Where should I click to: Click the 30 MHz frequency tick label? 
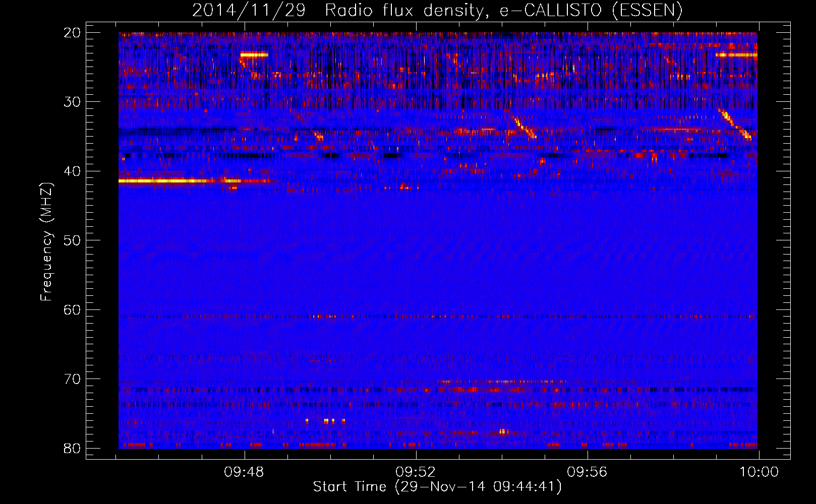pos(72,102)
